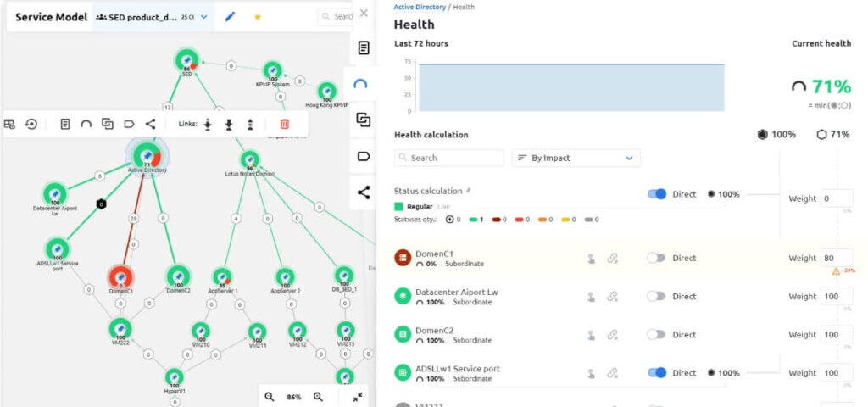Click the Datacenter Aiport Lw Weight field
Image resolution: width=868 pixels, height=407 pixels.
[837, 296]
